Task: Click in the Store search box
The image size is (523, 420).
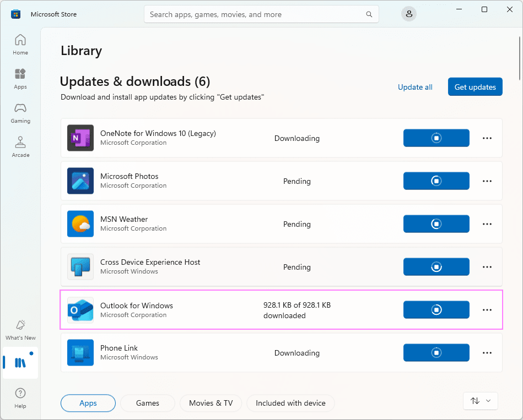Action: 254,14
